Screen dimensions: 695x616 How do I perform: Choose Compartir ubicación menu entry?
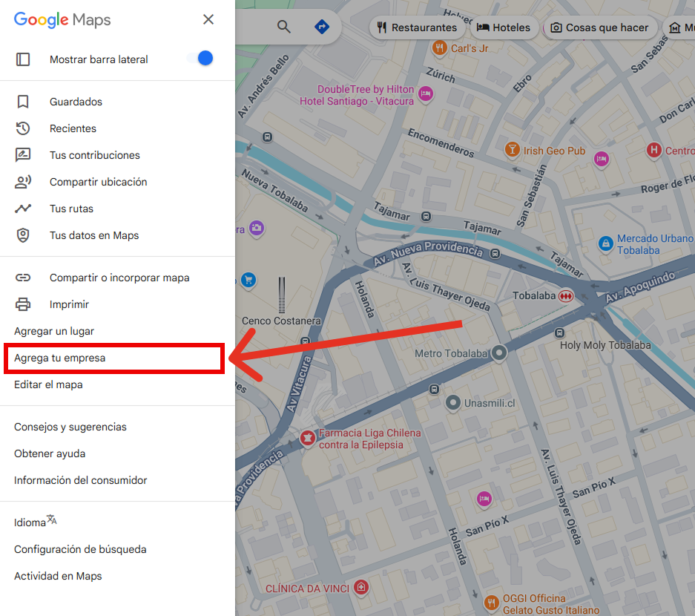[x=117, y=182]
